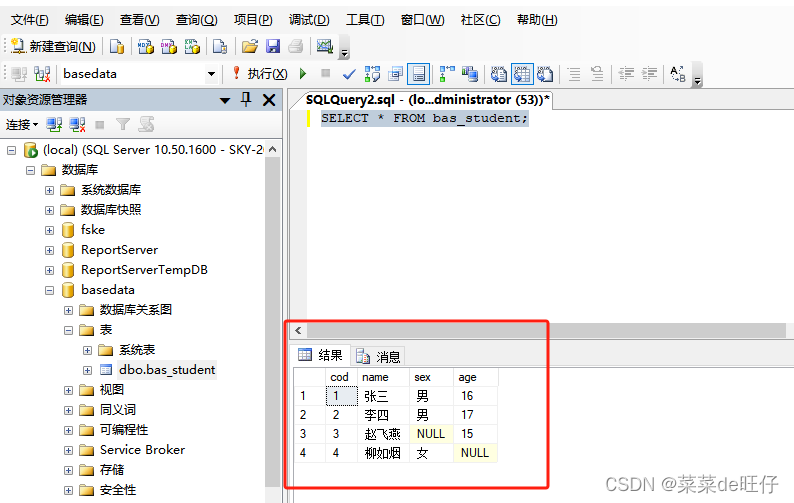This screenshot has width=794, height=503.
Task: Open the Query (查询) menu
Action: tap(196, 20)
